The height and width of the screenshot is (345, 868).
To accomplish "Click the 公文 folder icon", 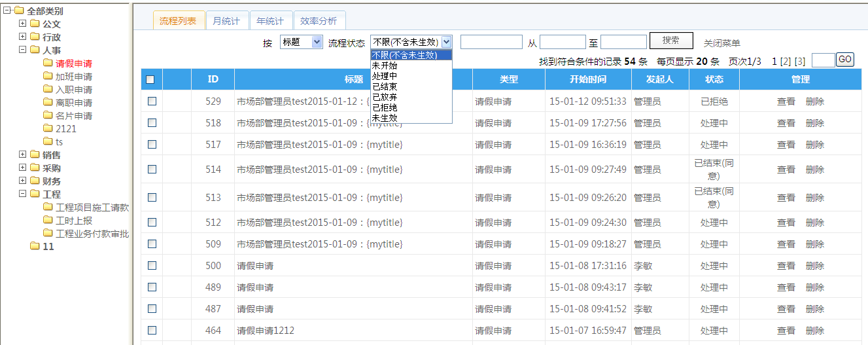I will pyautogui.click(x=35, y=24).
